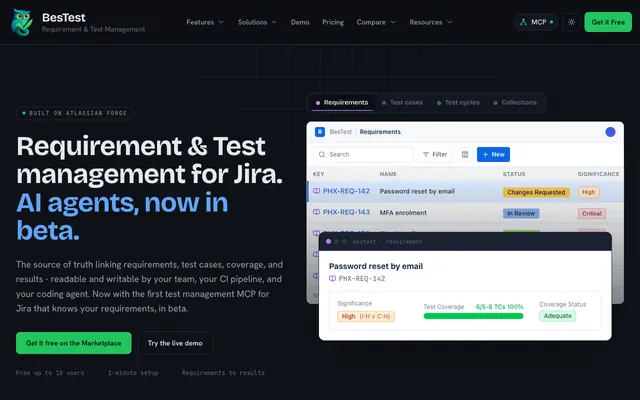Open the Filter button

pos(435,154)
